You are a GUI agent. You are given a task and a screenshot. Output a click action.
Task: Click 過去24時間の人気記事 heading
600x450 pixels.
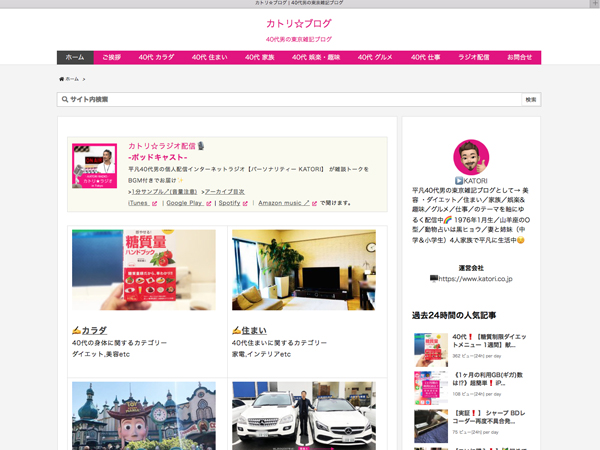454,316
